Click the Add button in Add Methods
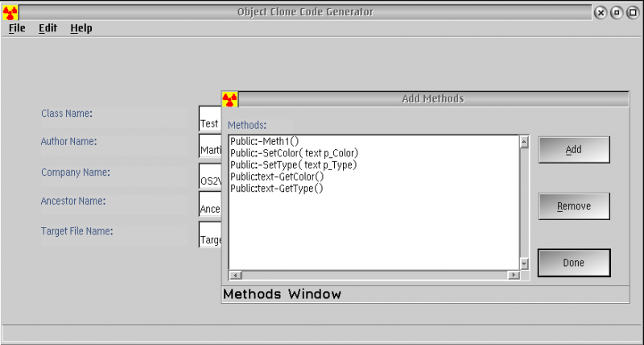The image size is (644, 345). (x=574, y=150)
